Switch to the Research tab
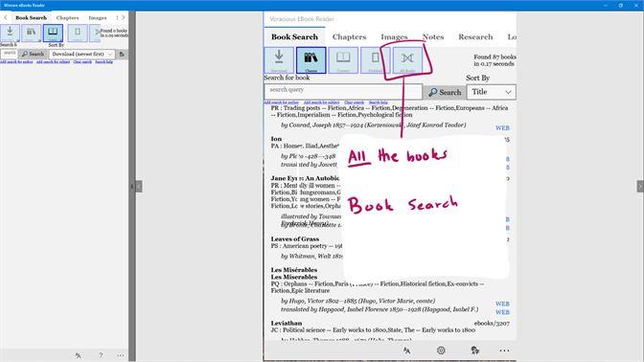644x362 pixels. 475,37
